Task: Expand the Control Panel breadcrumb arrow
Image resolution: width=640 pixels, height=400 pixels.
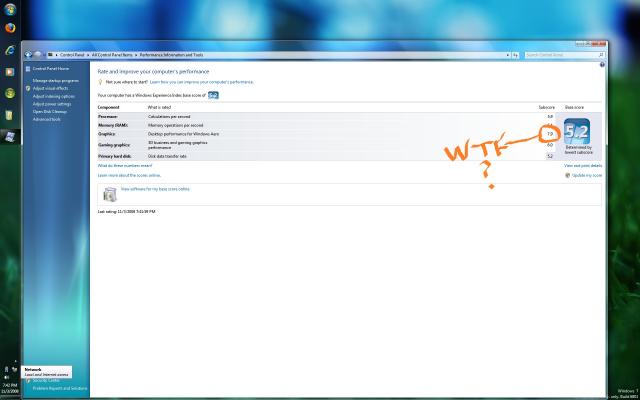Action: point(88,55)
